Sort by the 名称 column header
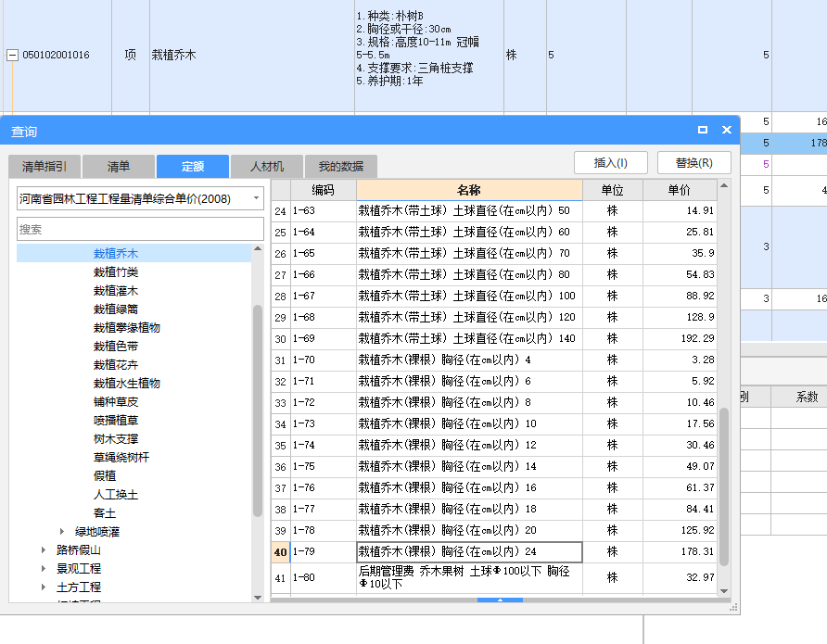The width and height of the screenshot is (827, 644). tap(469, 190)
